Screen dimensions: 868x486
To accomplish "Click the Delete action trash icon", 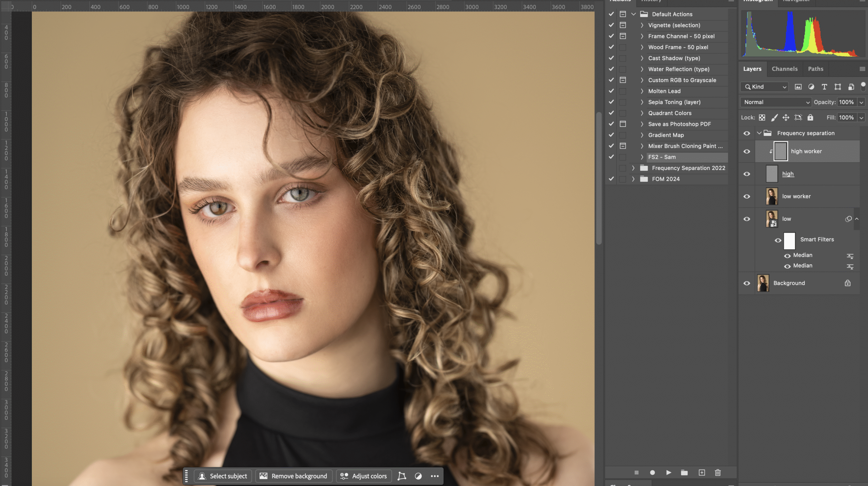I will tap(718, 472).
